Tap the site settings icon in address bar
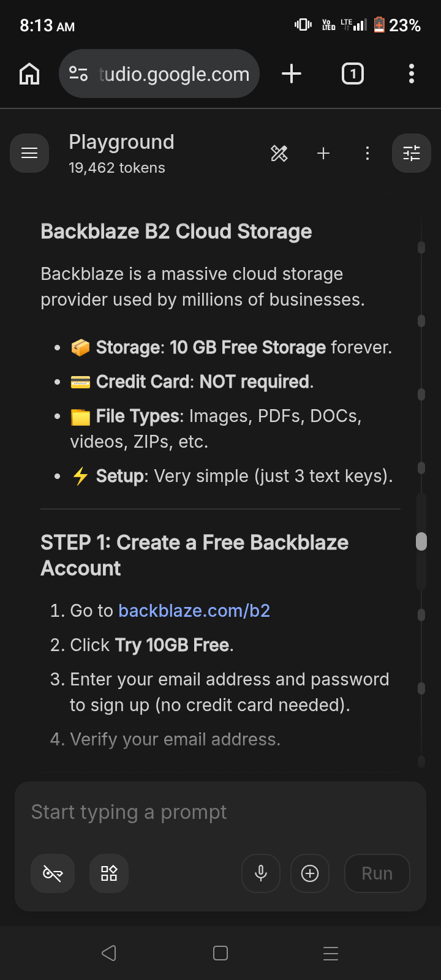This screenshot has width=441, height=980. (x=78, y=74)
